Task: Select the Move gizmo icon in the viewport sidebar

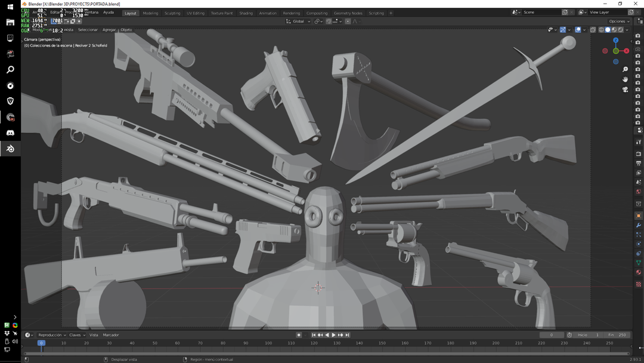Action: click(x=625, y=79)
